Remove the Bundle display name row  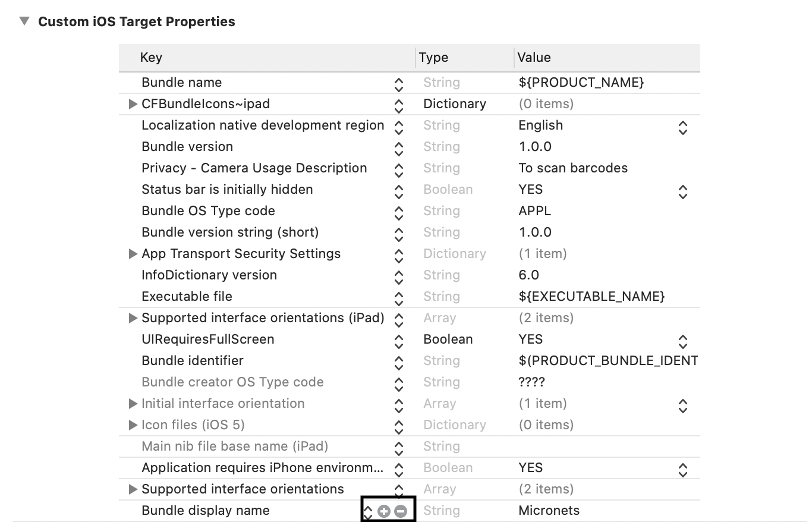tap(401, 511)
